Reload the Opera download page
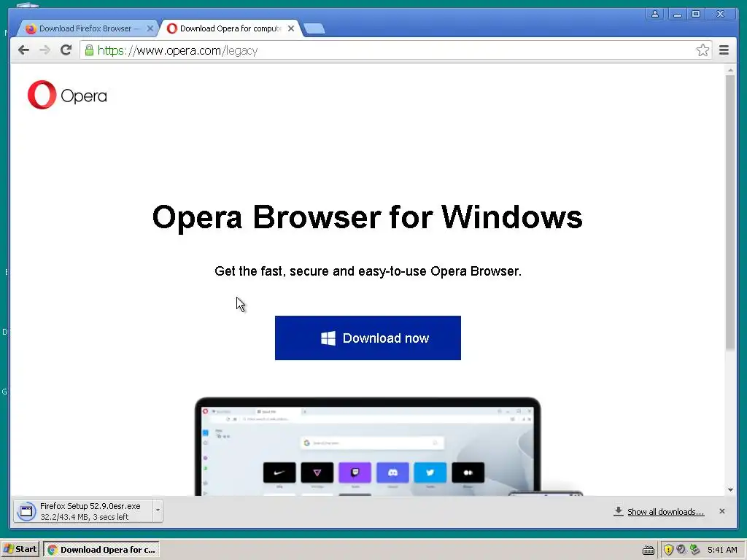 66,50
